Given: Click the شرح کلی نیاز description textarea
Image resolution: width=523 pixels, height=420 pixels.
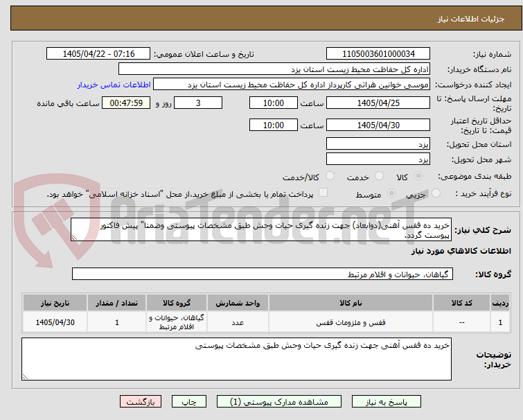Looking at the screenshot, I should [x=261, y=229].
